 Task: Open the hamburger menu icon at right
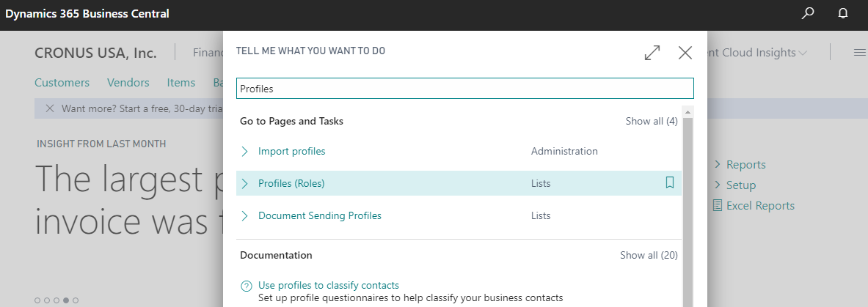[x=859, y=53]
